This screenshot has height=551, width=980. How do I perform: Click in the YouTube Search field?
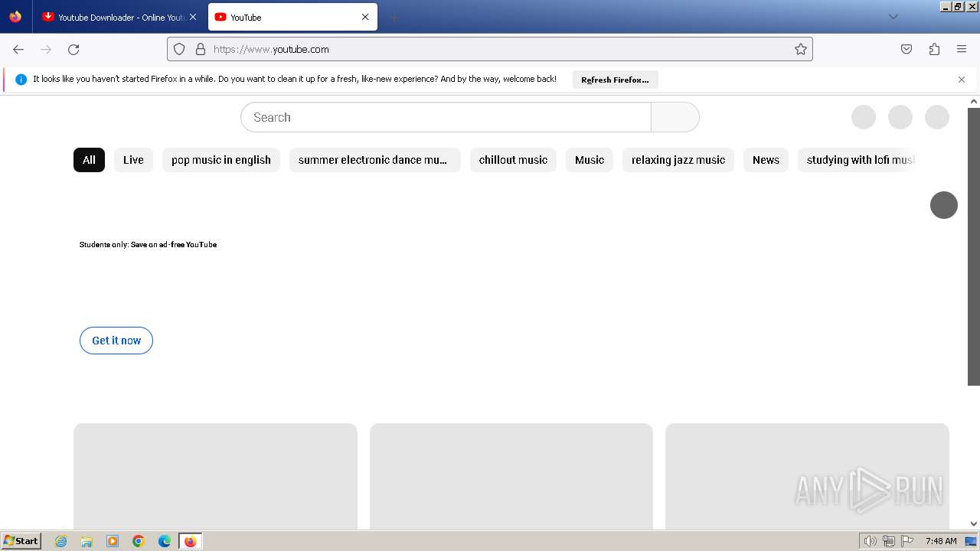click(x=446, y=117)
